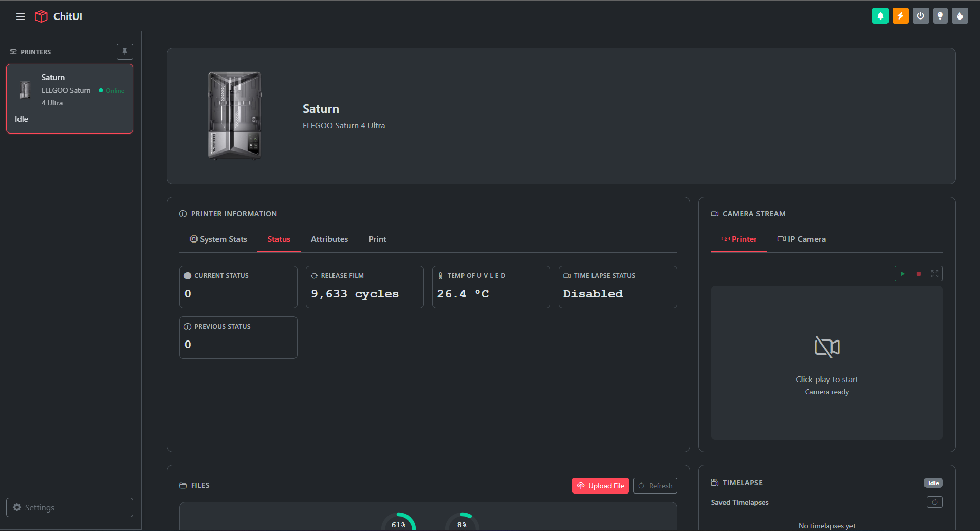Pin the Printers sidebar panel
980x531 pixels.
pyautogui.click(x=125, y=51)
